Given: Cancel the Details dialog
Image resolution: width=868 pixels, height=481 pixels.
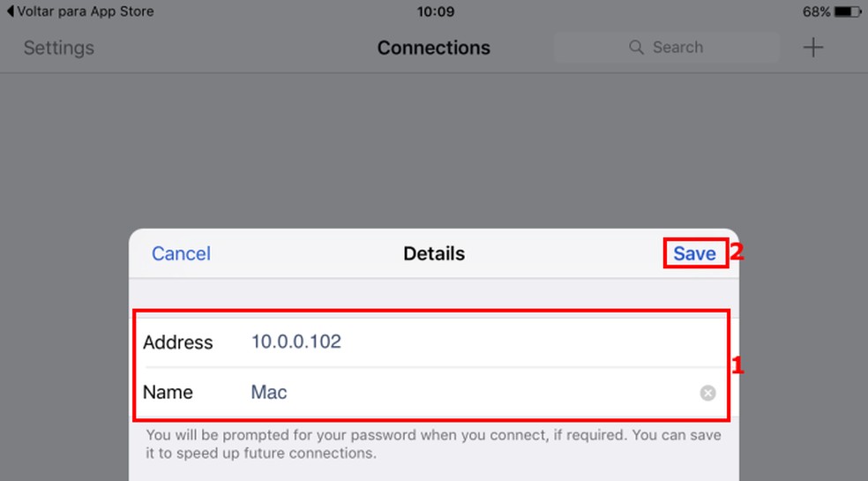Looking at the screenshot, I should 181,254.
